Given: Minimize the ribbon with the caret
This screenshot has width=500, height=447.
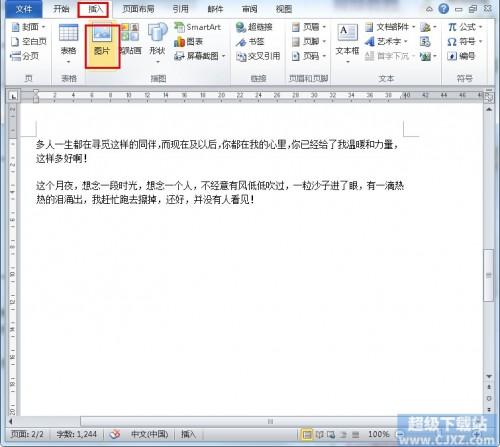Looking at the screenshot, I should pos(429,9).
